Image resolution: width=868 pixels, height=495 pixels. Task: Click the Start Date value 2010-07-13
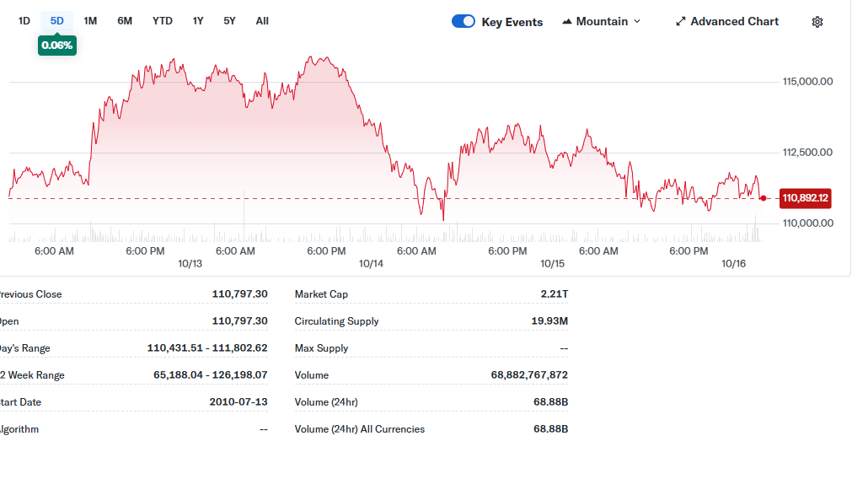point(238,402)
